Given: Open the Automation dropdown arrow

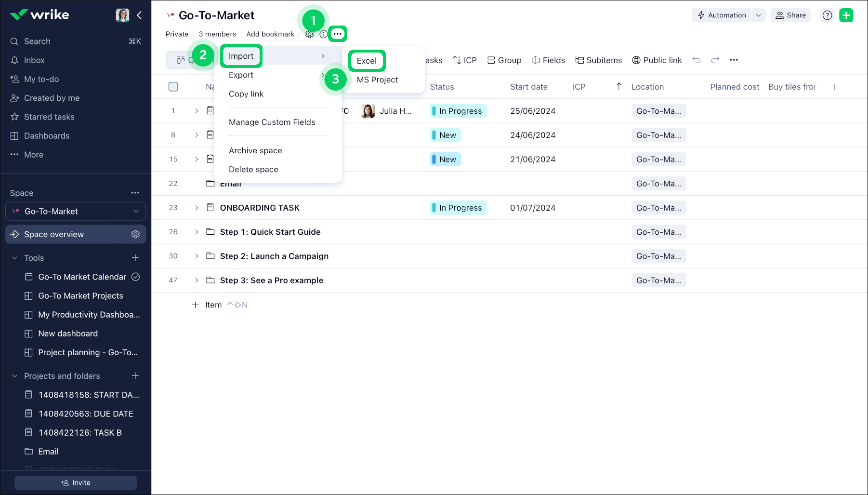Looking at the screenshot, I should [x=758, y=15].
